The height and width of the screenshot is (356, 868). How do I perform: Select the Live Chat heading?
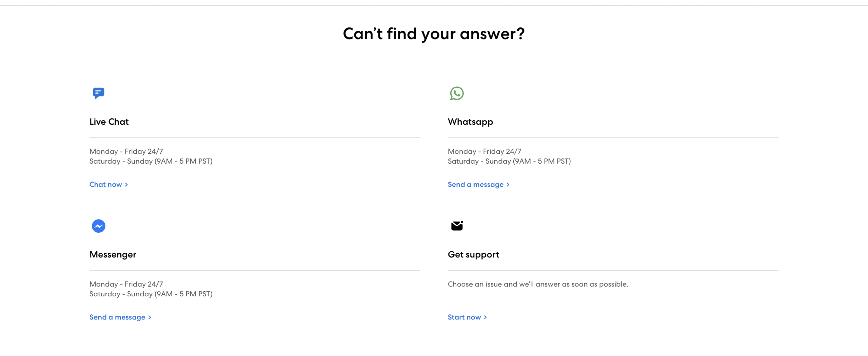pos(109,122)
